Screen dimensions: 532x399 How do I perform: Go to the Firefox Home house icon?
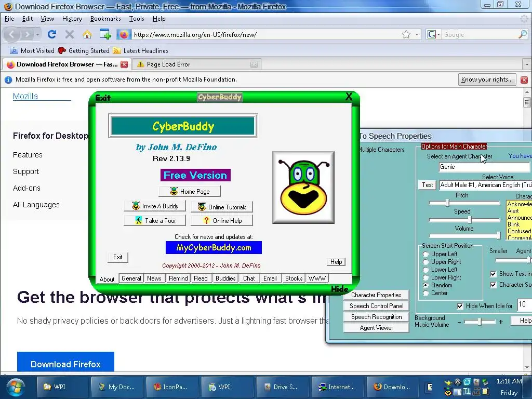tap(87, 34)
